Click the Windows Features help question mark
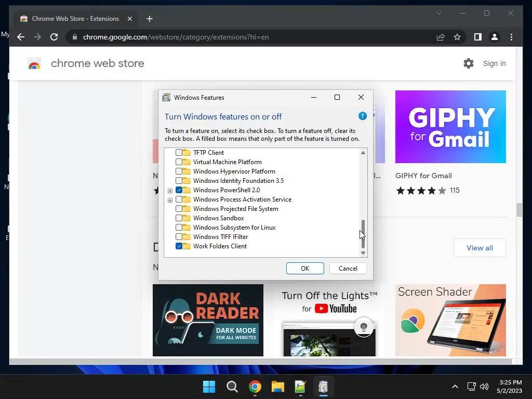532x399 pixels. tap(362, 116)
